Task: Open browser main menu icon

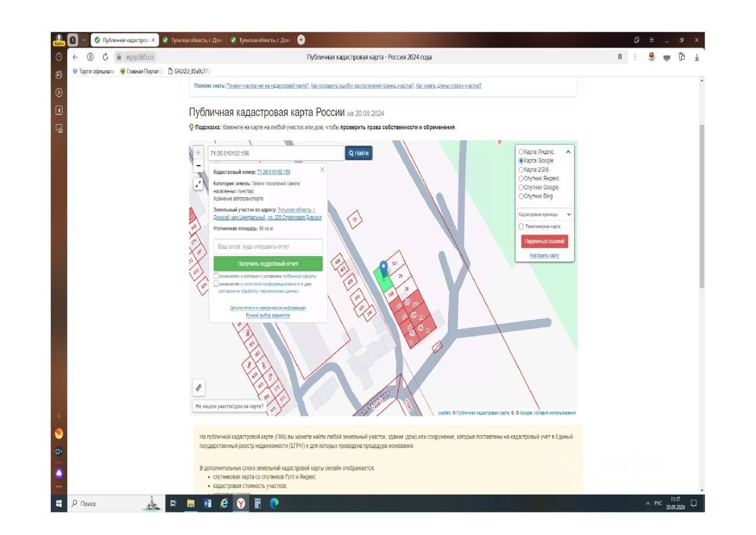Action: pyautogui.click(x=651, y=40)
